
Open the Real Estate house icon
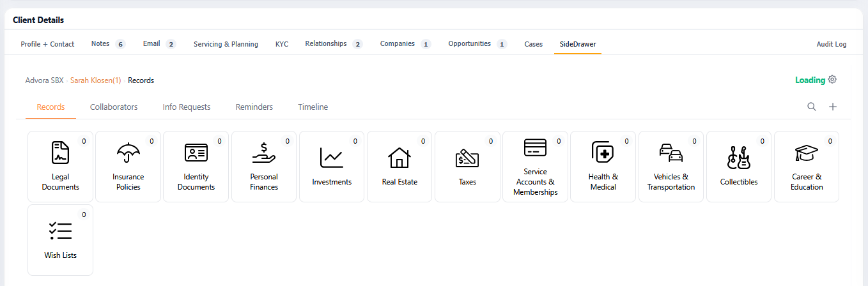click(x=399, y=157)
